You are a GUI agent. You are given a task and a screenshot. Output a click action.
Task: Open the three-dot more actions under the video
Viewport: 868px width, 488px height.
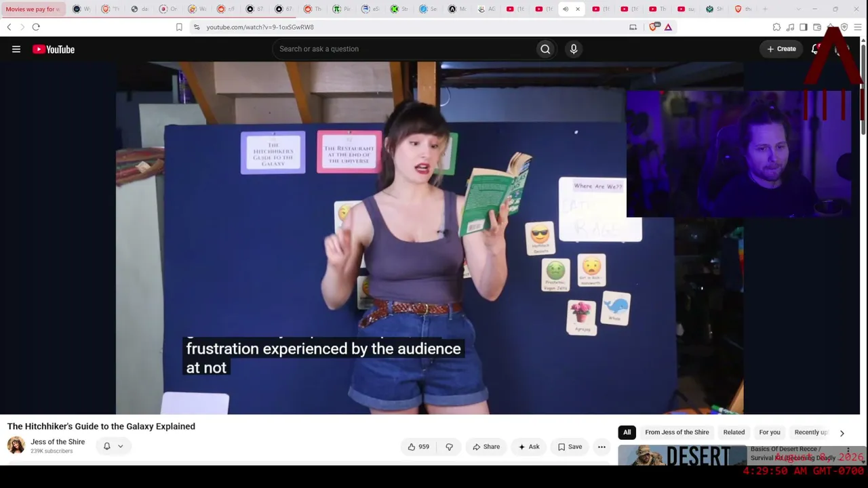[601, 447]
